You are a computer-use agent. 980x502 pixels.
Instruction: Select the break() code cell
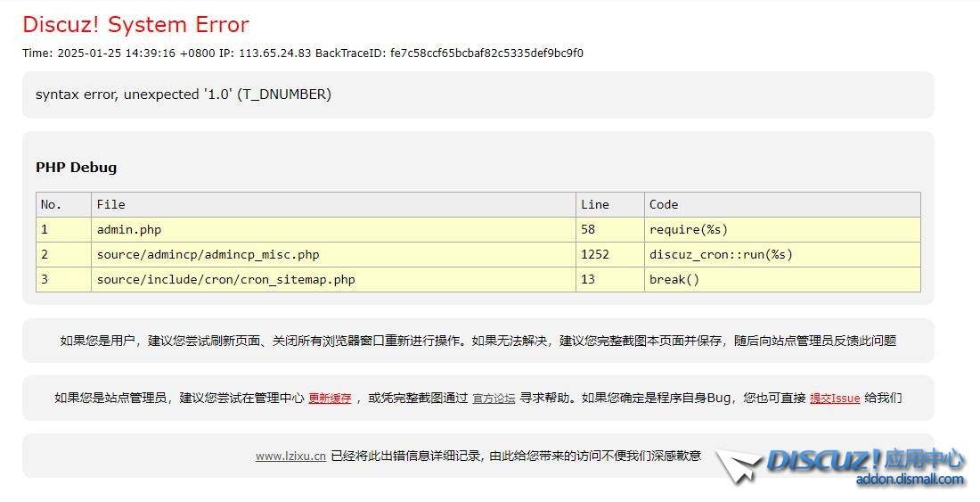782,279
